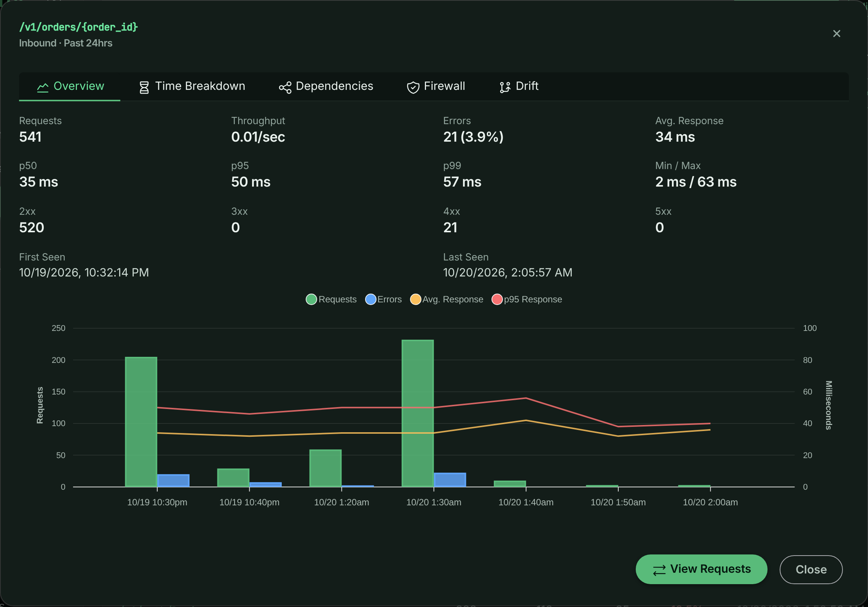Click the green requests bar at 10/19 10:30pm
Viewport: 868px width, 607px height.
point(141,422)
